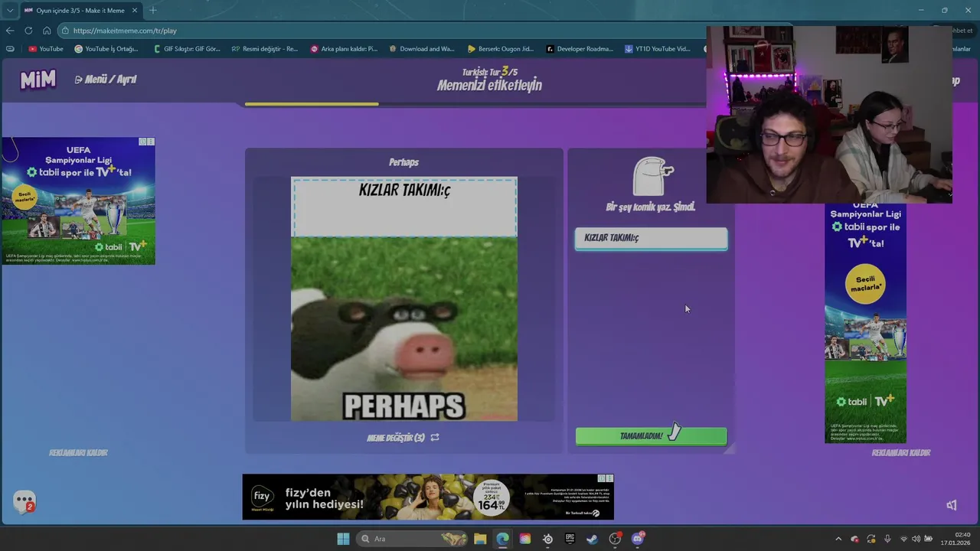
Task: Click the caption text input field
Action: [651, 238]
